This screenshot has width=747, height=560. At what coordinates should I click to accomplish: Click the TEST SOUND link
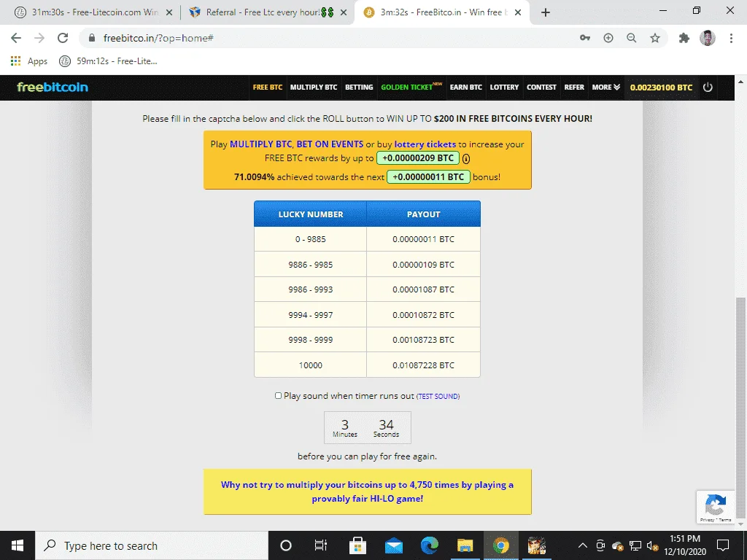pyautogui.click(x=438, y=396)
